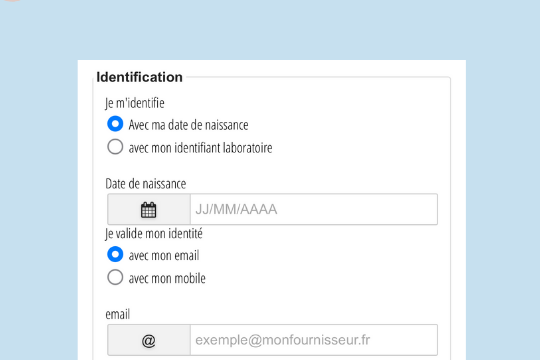Open the calendar picker icon
540x360 pixels.
click(x=148, y=210)
